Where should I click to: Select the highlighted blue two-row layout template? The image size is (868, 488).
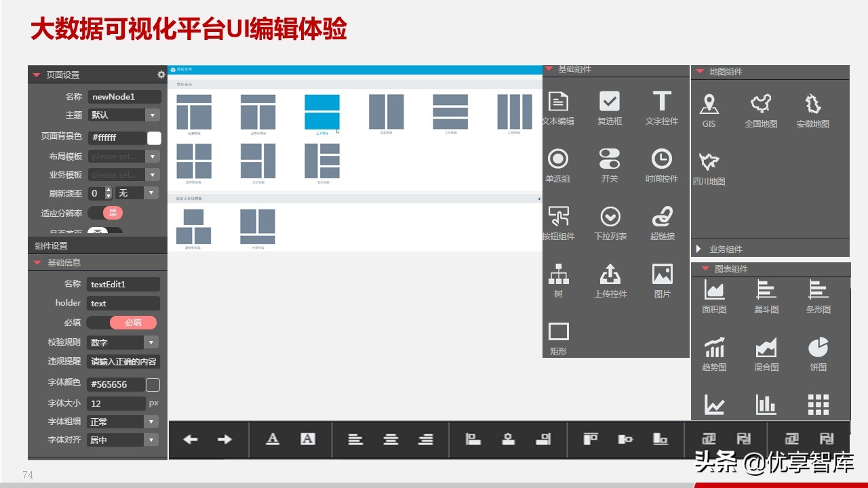click(322, 112)
